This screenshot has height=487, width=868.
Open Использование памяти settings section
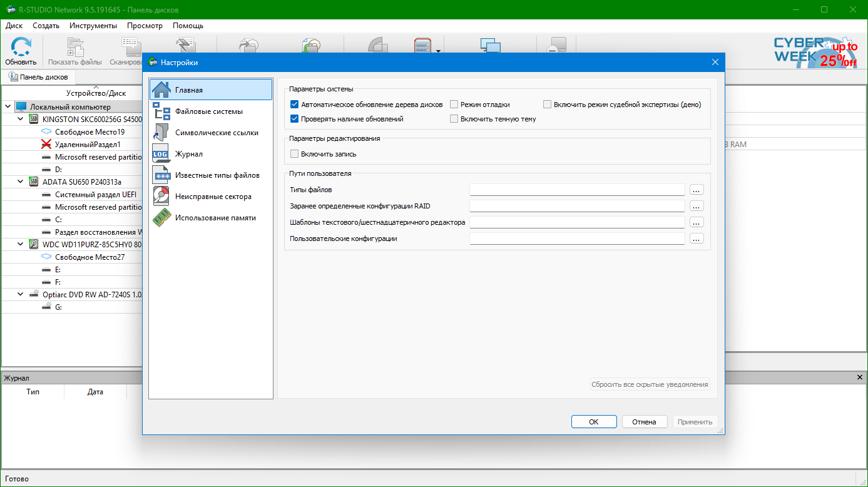(x=161, y=218)
